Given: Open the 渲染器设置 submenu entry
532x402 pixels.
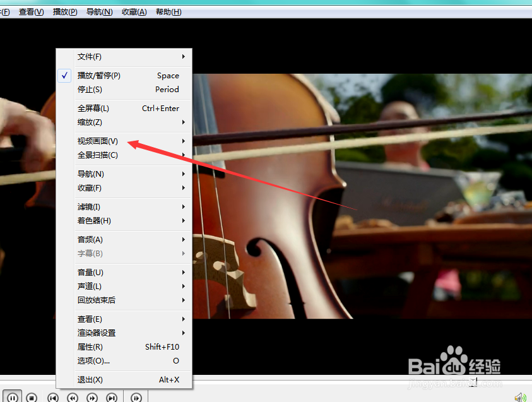Looking at the screenshot, I should pyautogui.click(x=124, y=333).
